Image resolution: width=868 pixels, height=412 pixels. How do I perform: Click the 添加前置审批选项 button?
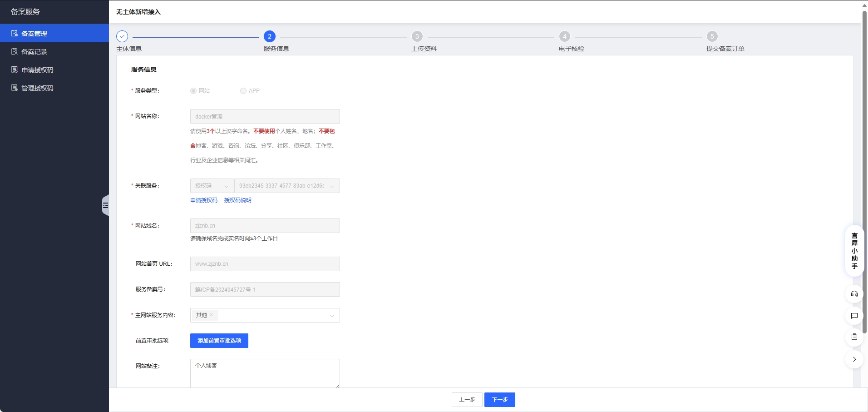(219, 341)
